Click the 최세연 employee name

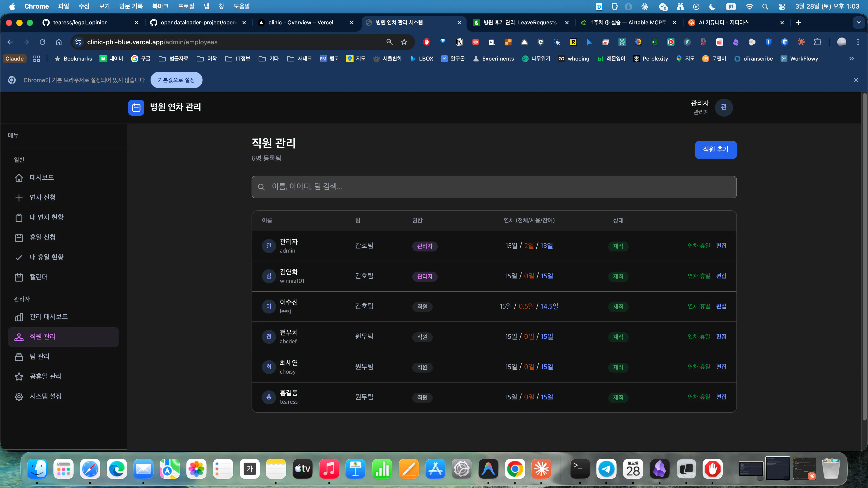click(289, 363)
